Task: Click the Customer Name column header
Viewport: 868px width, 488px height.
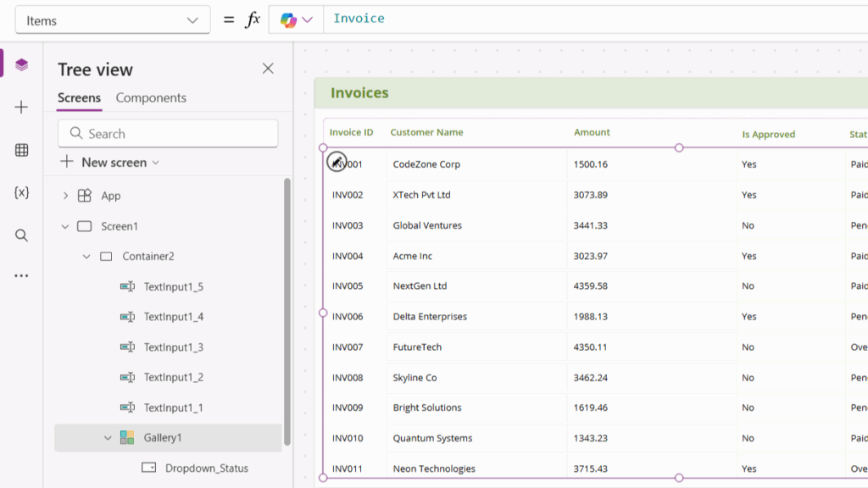Action: tap(427, 132)
